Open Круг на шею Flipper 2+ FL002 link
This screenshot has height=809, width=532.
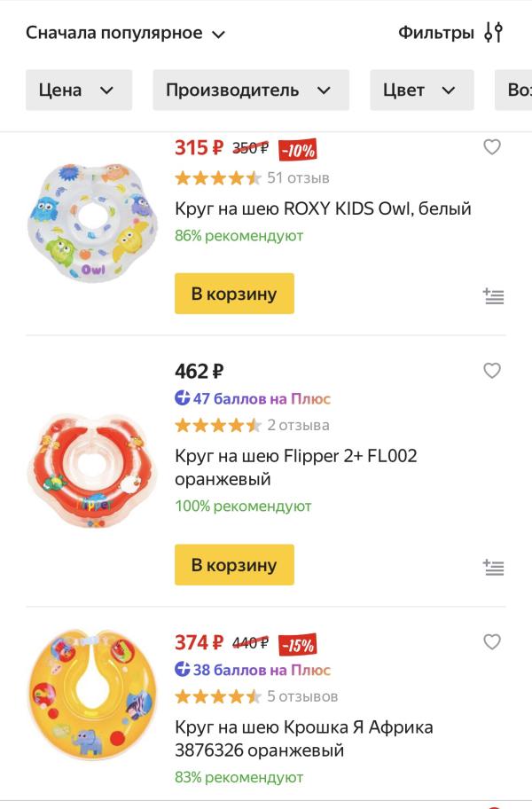pyautogui.click(x=295, y=467)
